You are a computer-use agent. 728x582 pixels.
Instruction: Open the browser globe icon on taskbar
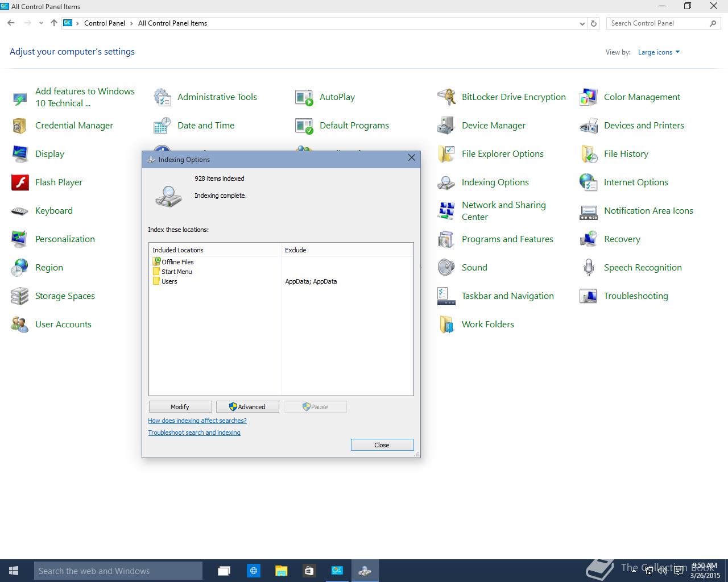(x=254, y=571)
